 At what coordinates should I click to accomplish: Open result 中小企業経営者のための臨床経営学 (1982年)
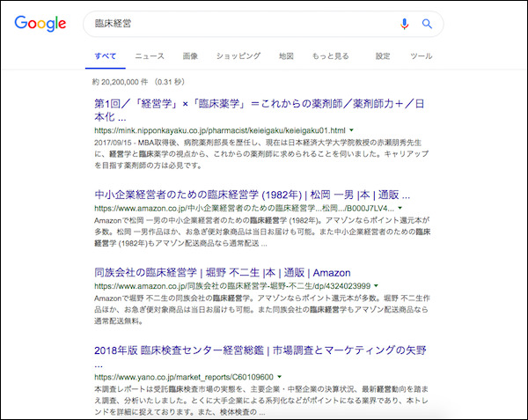[253, 195]
